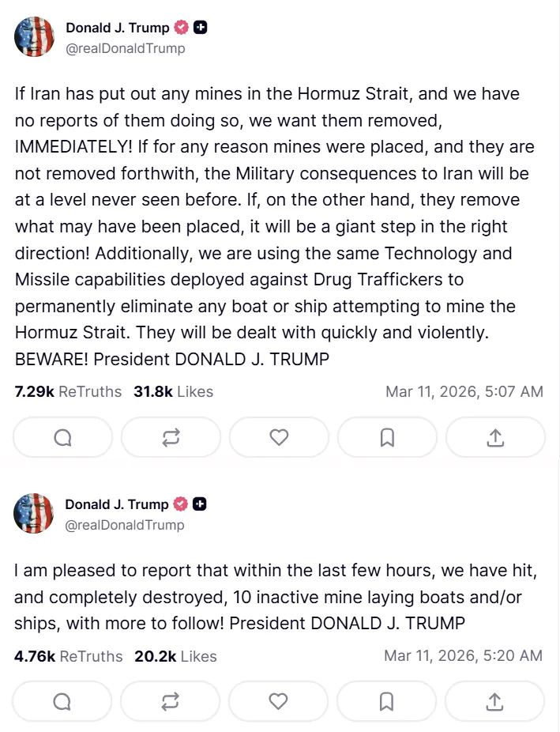View 20.2k Likes list
This screenshot has width=560, height=732.
[x=175, y=656]
